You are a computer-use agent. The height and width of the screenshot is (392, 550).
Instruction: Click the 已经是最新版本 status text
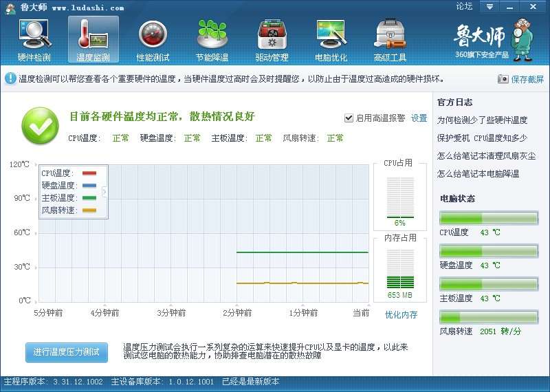point(251,382)
